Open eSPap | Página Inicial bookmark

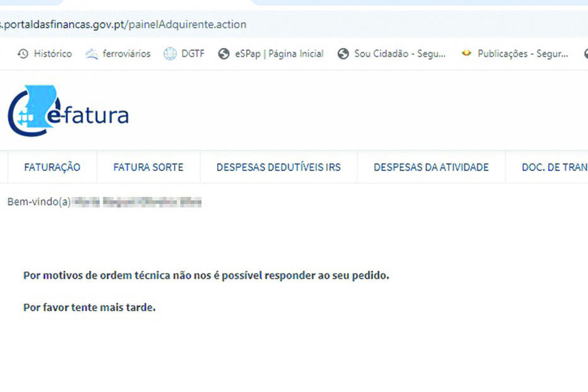coord(278,54)
